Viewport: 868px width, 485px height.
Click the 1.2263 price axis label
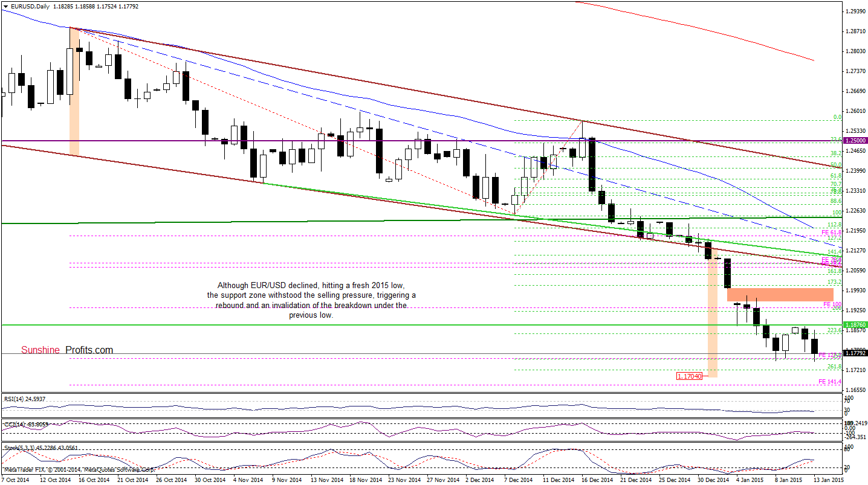[855, 211]
